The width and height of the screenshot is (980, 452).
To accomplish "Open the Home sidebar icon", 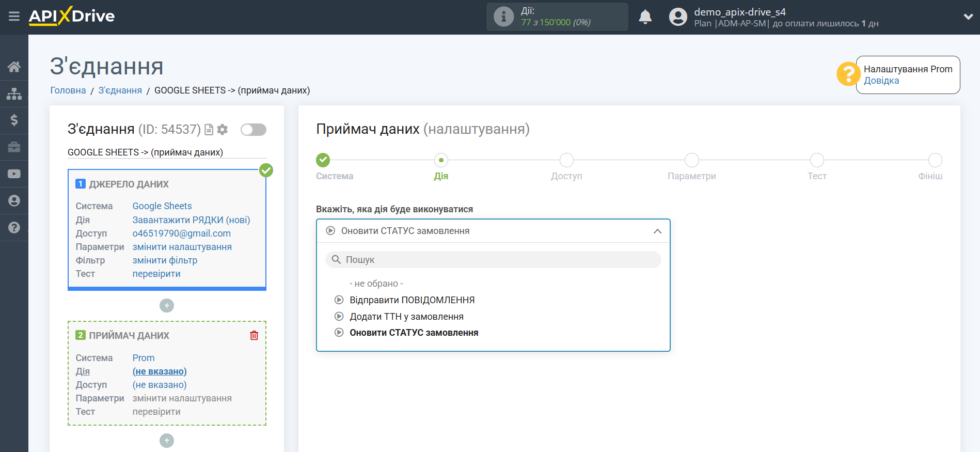I will click(x=14, y=67).
